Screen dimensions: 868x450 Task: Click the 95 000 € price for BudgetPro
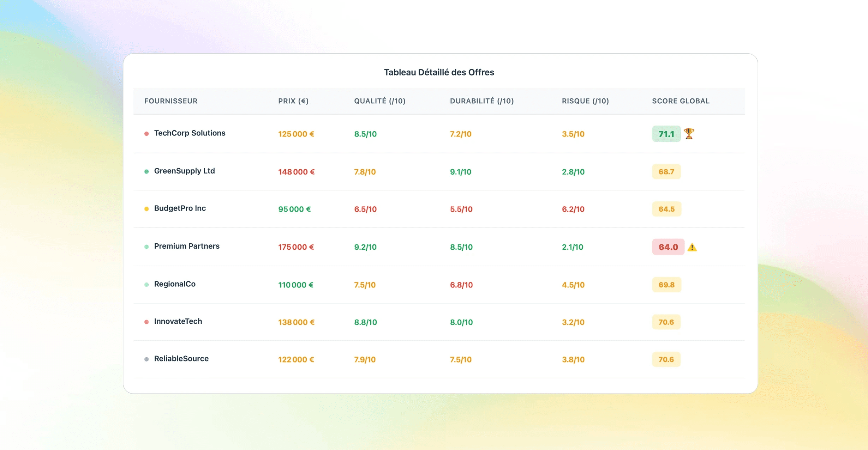tap(294, 209)
